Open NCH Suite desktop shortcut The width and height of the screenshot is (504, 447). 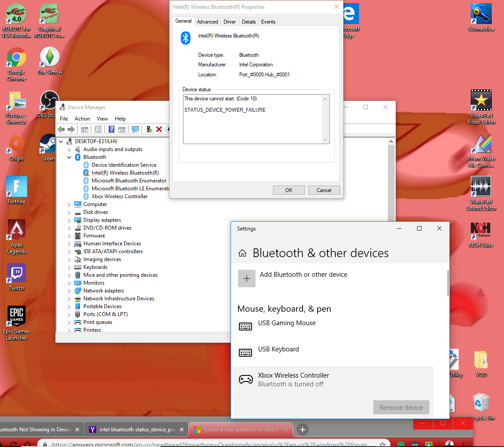481,234
